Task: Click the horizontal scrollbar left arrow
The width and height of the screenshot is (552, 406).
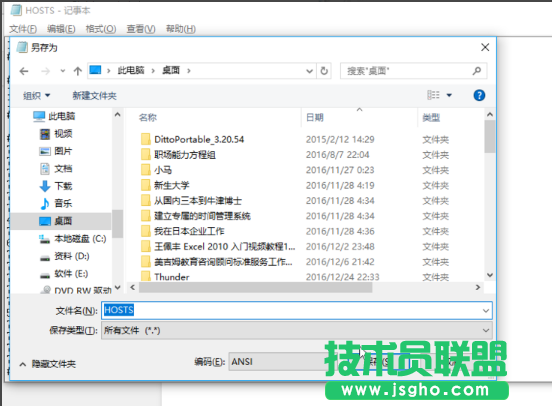Action: click(x=132, y=287)
